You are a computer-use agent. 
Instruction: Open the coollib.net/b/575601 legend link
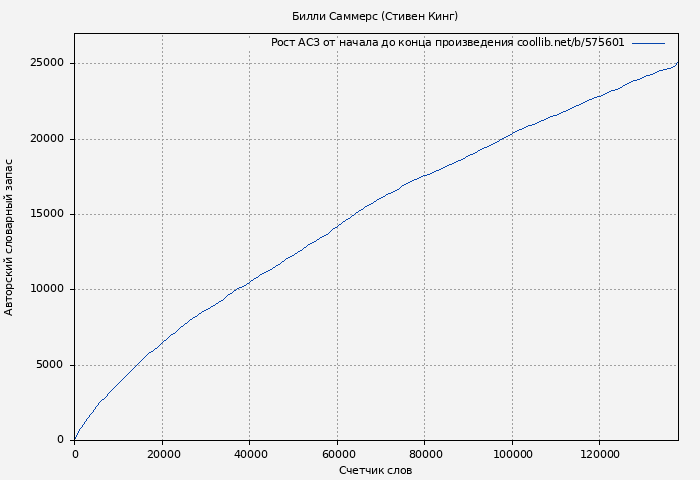(570, 43)
